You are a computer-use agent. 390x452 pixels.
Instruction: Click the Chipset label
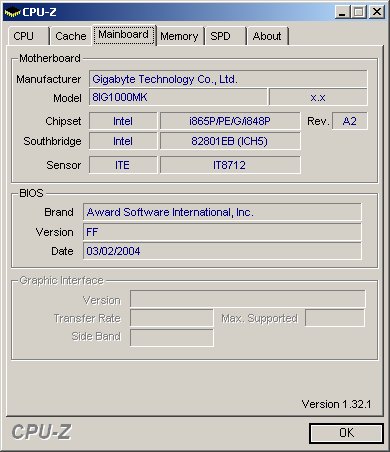point(63,121)
